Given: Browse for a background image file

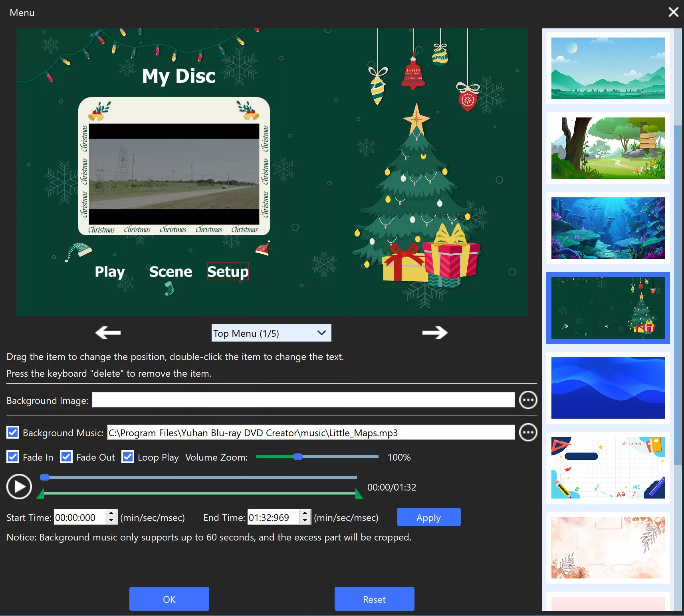Looking at the screenshot, I should click(528, 400).
